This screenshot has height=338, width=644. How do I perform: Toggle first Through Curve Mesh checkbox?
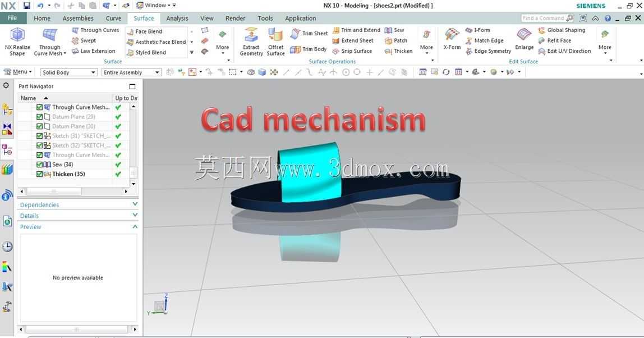[39, 107]
